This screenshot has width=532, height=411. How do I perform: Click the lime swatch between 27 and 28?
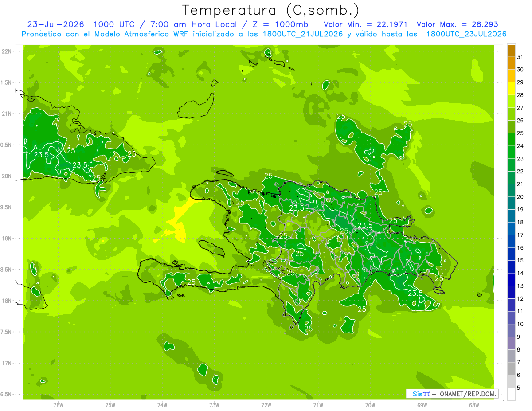click(x=511, y=102)
